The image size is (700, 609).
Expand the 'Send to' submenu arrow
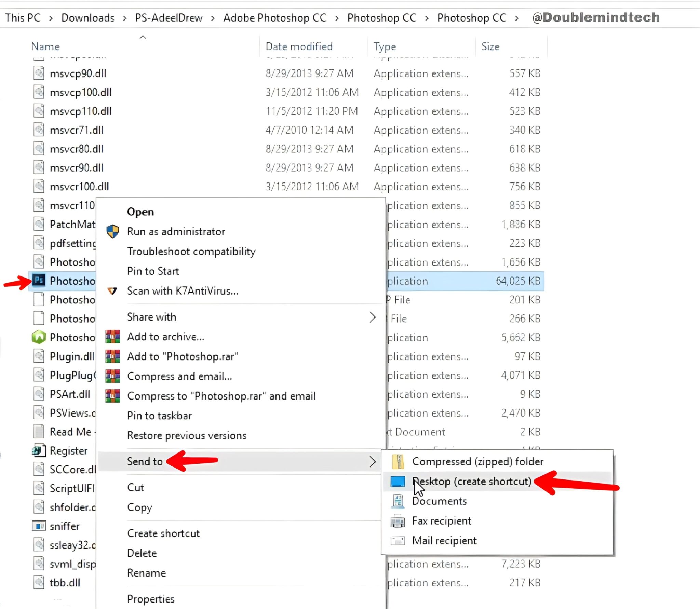click(373, 461)
